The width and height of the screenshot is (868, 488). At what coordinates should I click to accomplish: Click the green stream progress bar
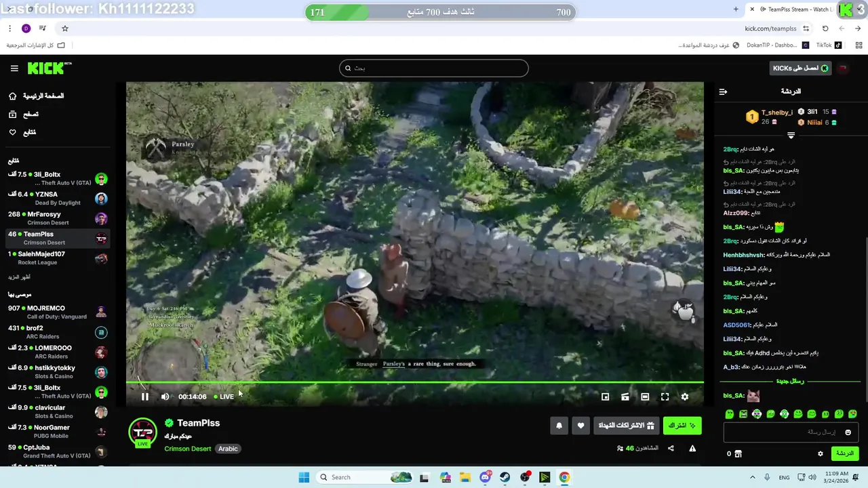click(x=414, y=382)
